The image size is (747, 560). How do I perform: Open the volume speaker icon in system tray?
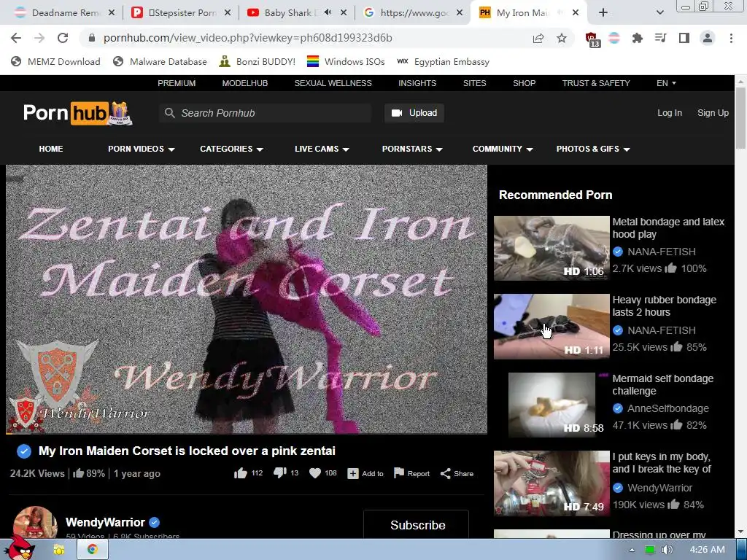(x=667, y=550)
